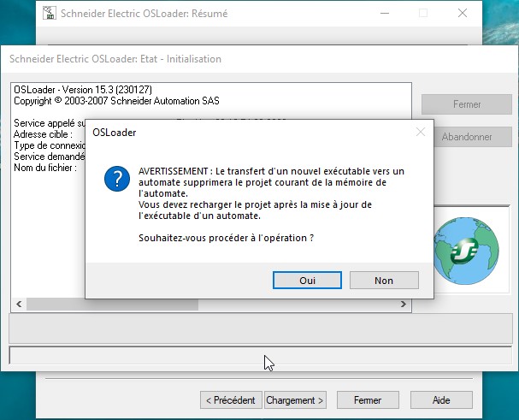Click the 'Etat - Initialisation' window title bar
Viewport: 519px width, 420px height.
[260, 59]
